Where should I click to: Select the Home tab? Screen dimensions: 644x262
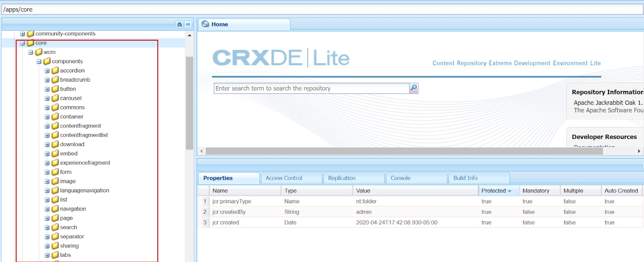click(x=244, y=24)
